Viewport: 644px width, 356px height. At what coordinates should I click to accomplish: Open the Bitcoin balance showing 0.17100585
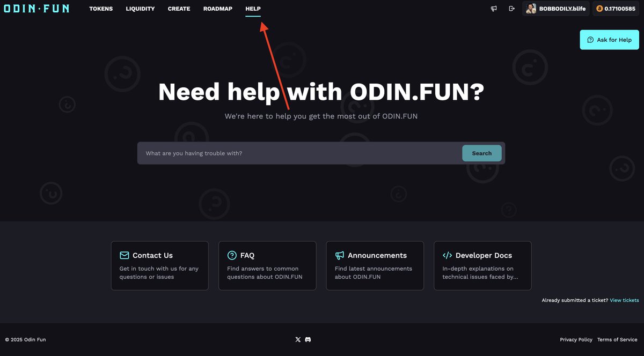click(616, 9)
